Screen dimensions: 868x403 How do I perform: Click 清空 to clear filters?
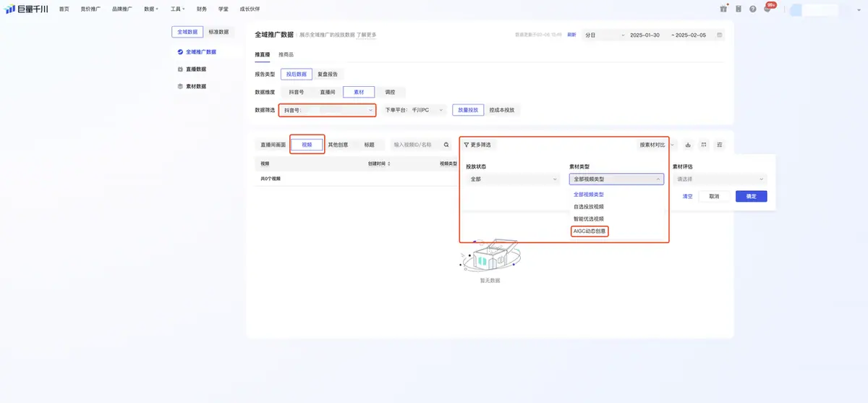[688, 196]
